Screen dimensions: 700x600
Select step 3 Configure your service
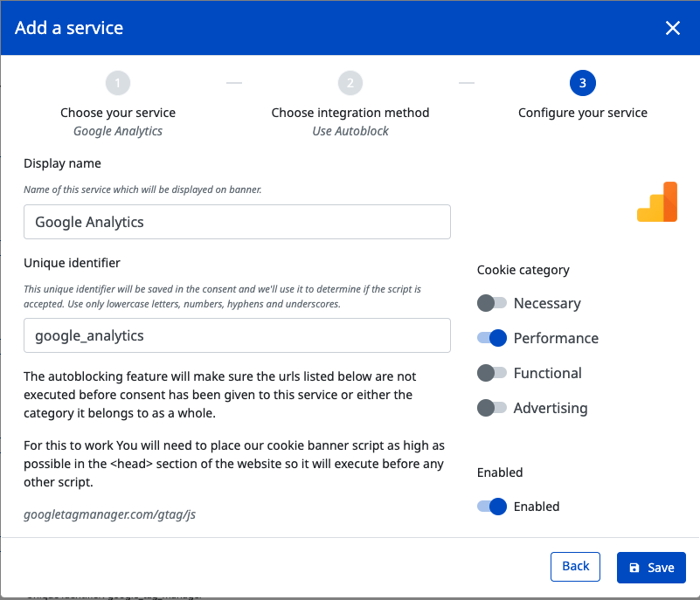click(x=583, y=83)
